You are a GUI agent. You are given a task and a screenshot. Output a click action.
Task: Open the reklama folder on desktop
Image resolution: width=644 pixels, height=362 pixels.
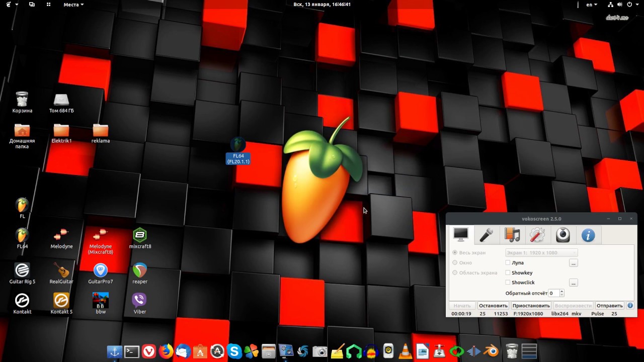click(101, 133)
